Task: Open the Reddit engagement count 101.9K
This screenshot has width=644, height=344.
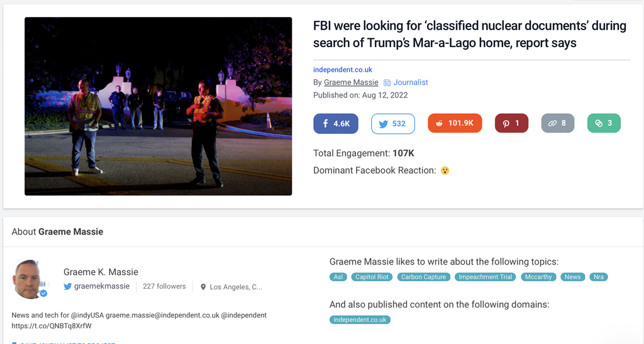Action: (455, 123)
